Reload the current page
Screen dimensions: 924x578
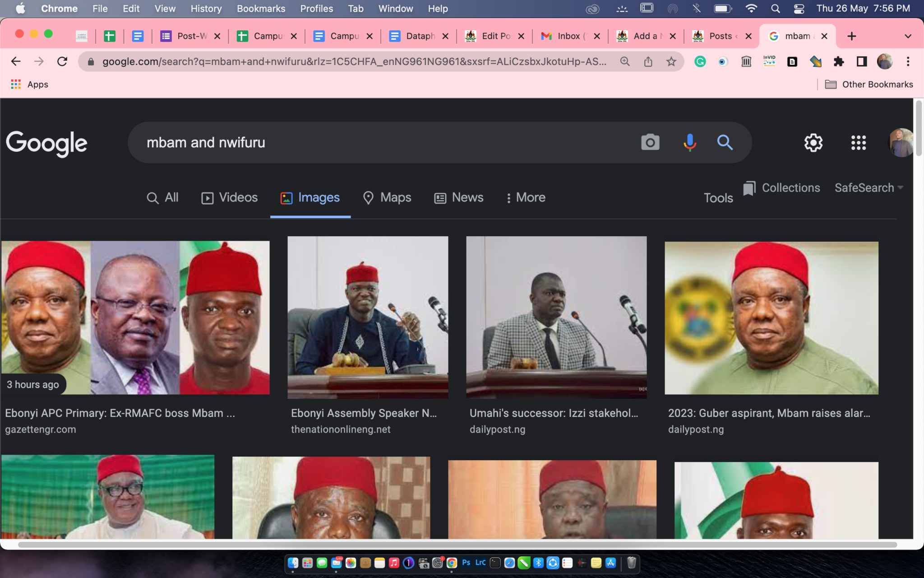[62, 61]
